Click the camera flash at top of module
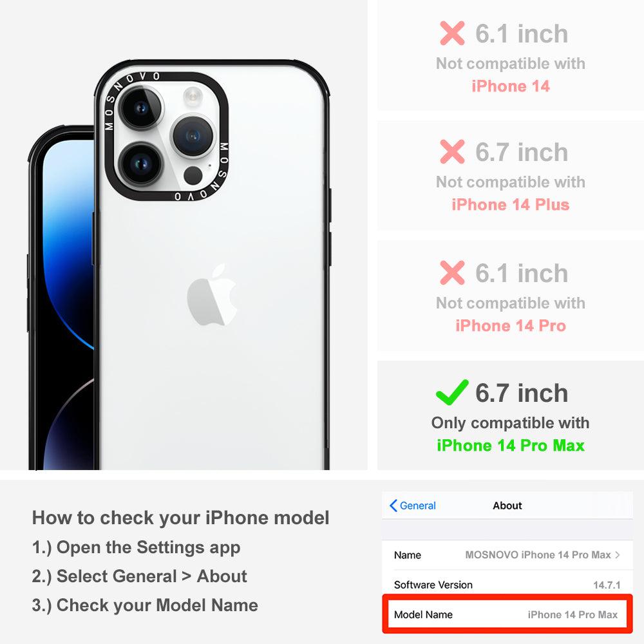This screenshot has height=644, width=644. click(193, 96)
